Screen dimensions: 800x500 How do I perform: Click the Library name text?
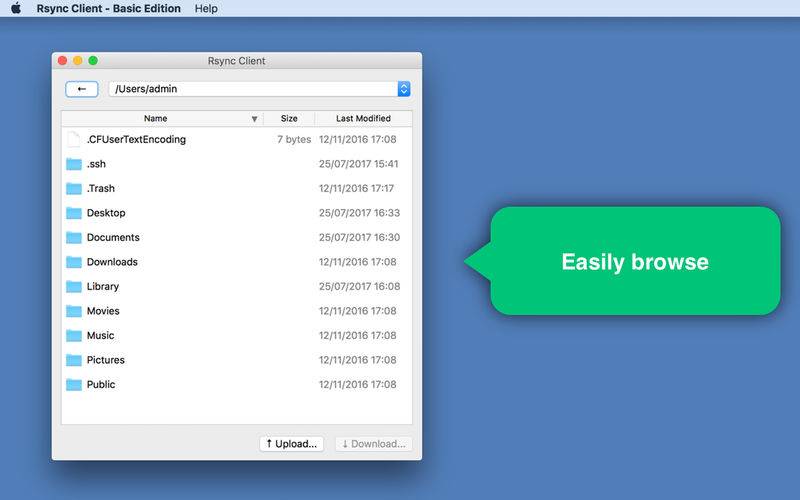(103, 286)
